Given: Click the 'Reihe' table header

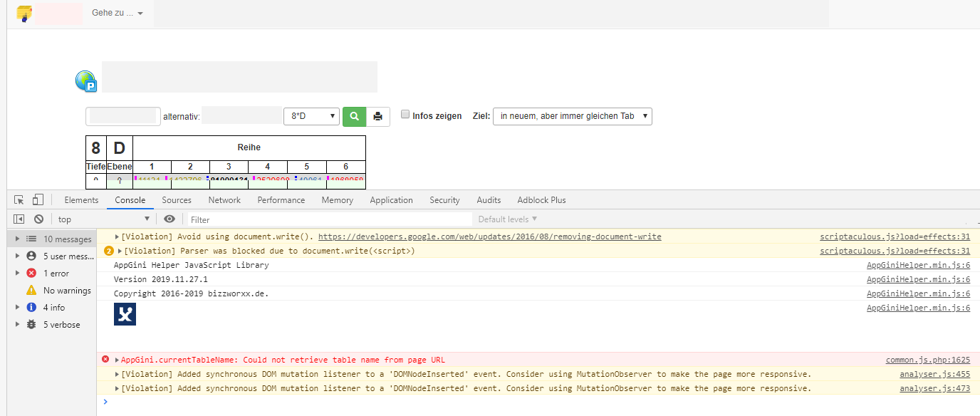Looking at the screenshot, I should click(249, 147).
